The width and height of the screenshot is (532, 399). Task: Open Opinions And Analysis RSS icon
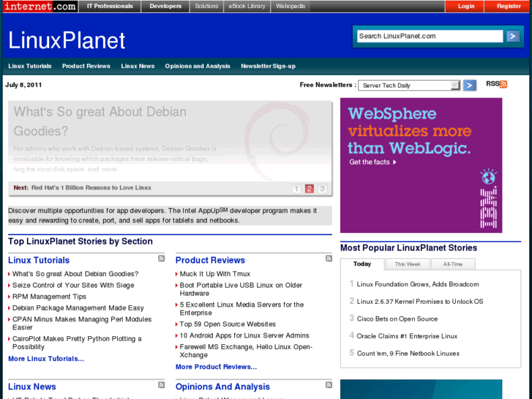329,385
